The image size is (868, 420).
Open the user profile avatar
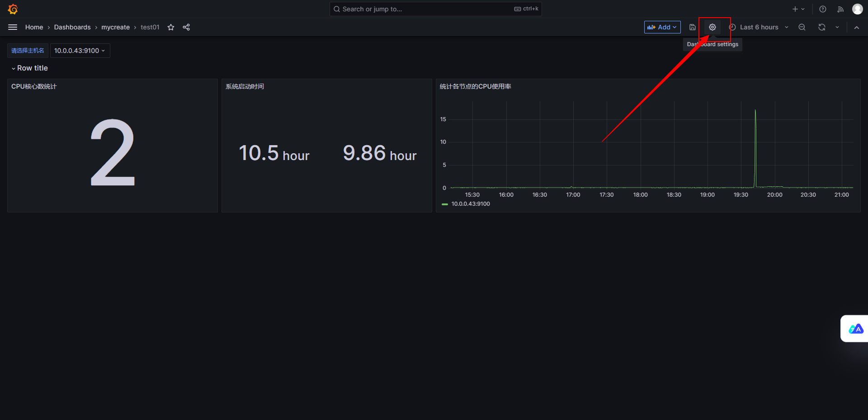tap(858, 9)
